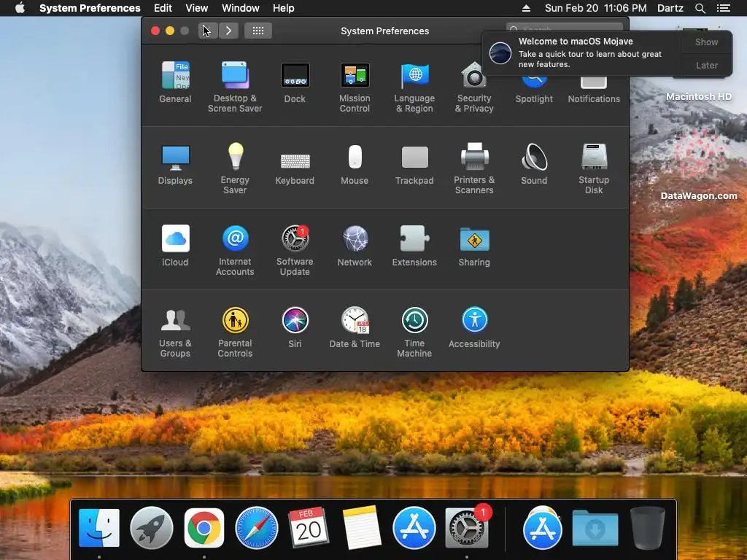747x560 pixels.
Task: Click Show on the Mojave notification
Action: click(706, 42)
